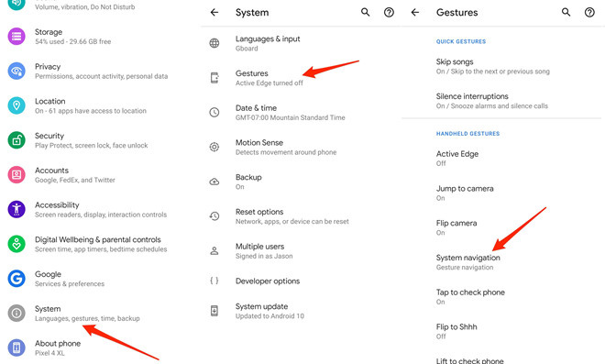The width and height of the screenshot is (605, 364).
Task: Tap the System update download icon
Action: click(x=214, y=311)
